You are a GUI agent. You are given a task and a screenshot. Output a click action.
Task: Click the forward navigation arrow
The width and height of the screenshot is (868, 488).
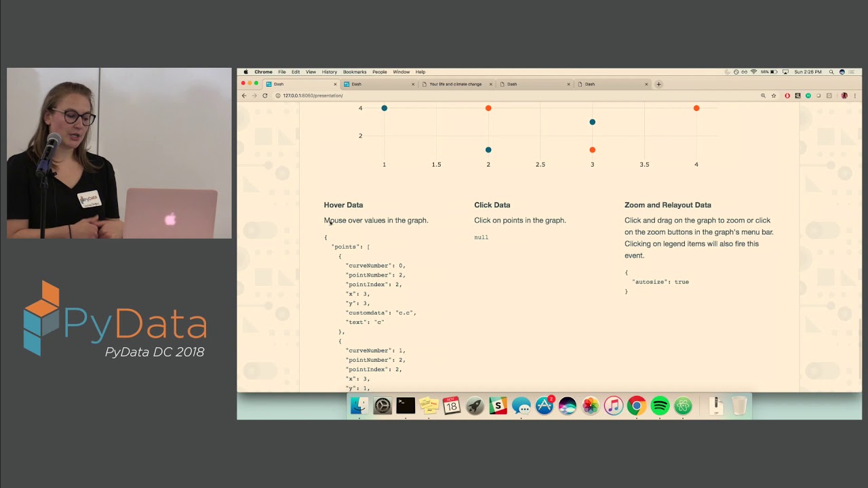(254, 96)
